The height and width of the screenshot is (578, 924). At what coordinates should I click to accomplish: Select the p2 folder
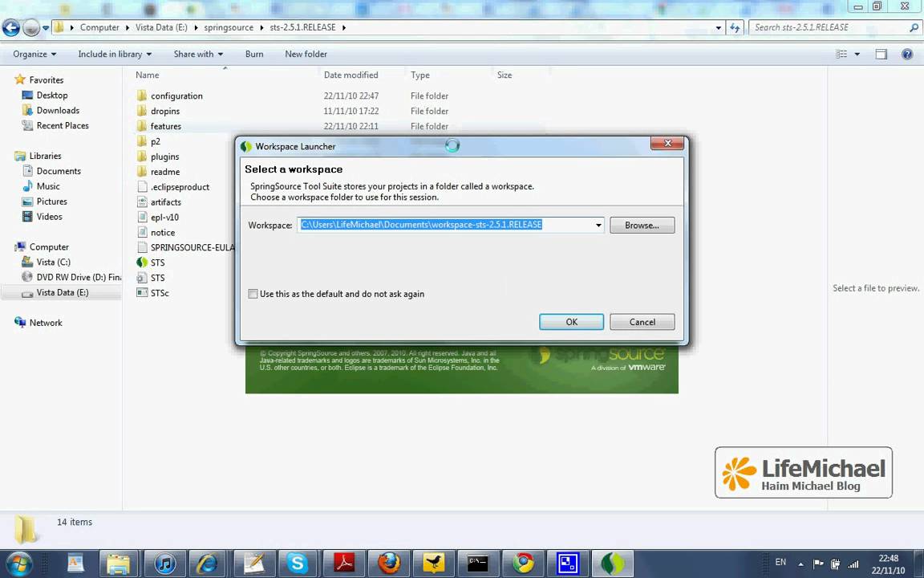[x=155, y=141]
